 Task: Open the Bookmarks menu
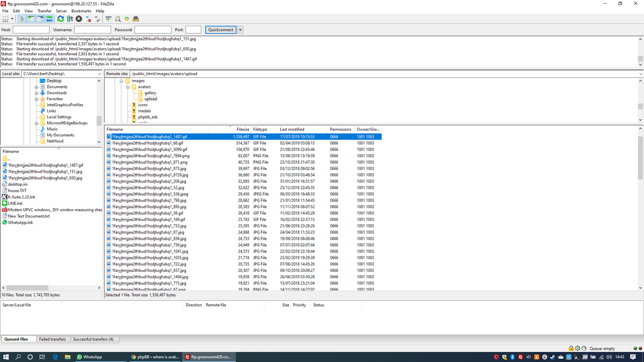[x=81, y=11]
